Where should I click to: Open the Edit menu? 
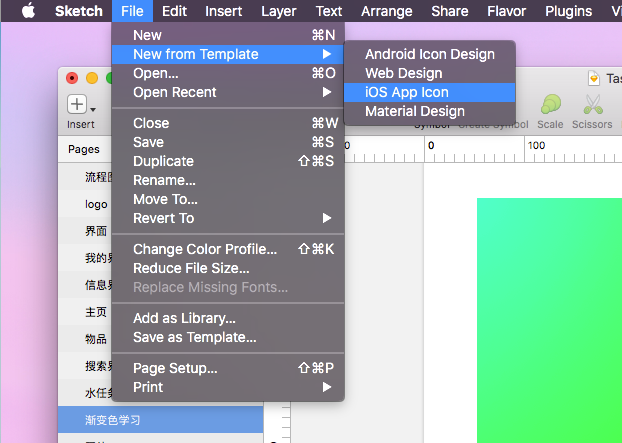(x=174, y=11)
